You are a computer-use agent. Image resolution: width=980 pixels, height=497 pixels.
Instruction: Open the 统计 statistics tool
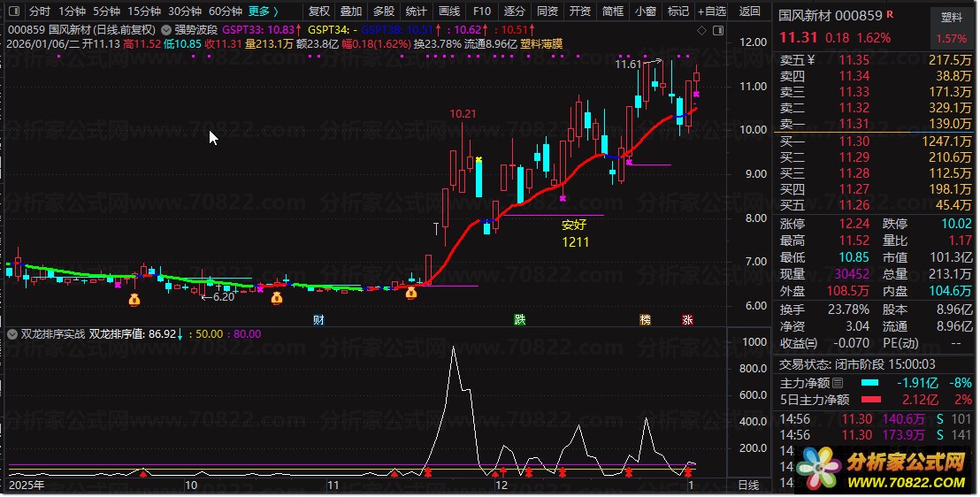tap(417, 11)
